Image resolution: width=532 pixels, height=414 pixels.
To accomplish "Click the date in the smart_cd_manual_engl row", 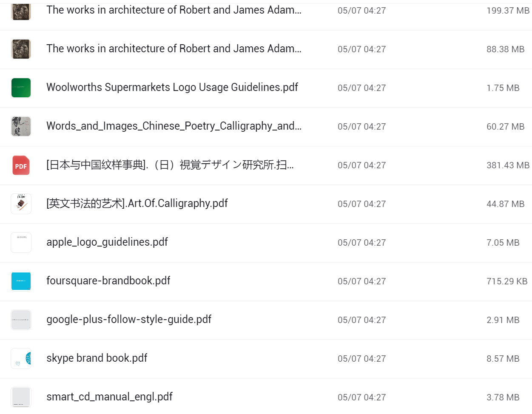I will [x=361, y=397].
